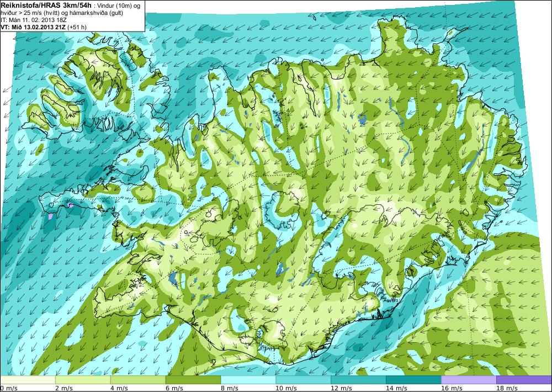Select the "14 m/s" legend label

[396, 388]
